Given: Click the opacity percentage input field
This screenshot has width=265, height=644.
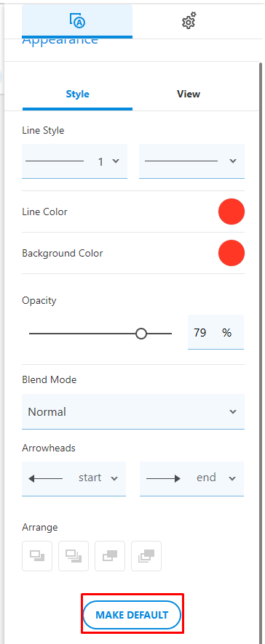Looking at the screenshot, I should click(x=215, y=332).
